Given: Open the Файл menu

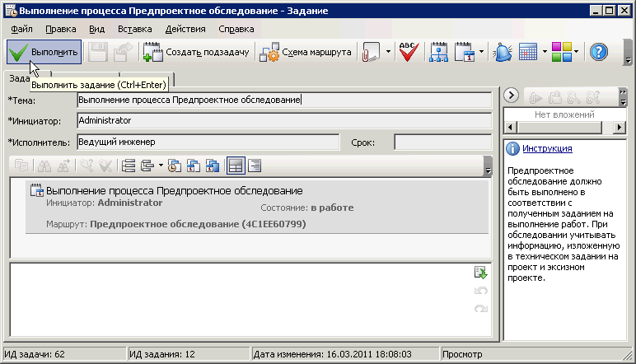Looking at the screenshot, I should pyautogui.click(x=21, y=29).
